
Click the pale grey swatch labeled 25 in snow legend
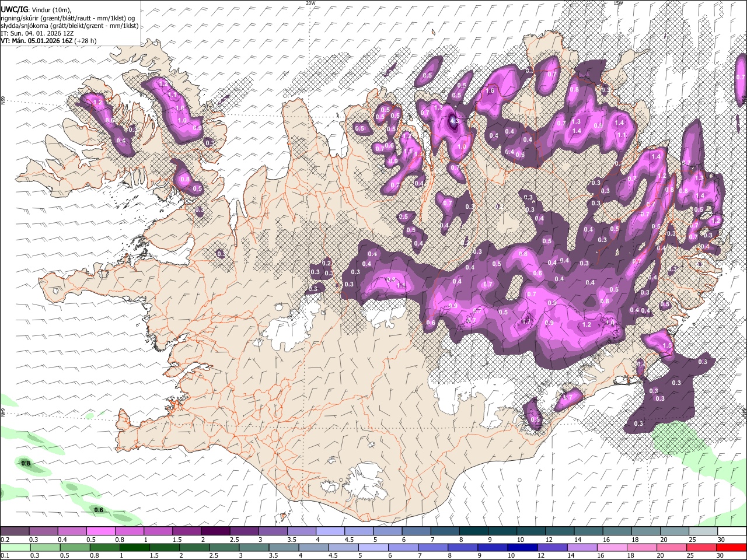(x=703, y=531)
